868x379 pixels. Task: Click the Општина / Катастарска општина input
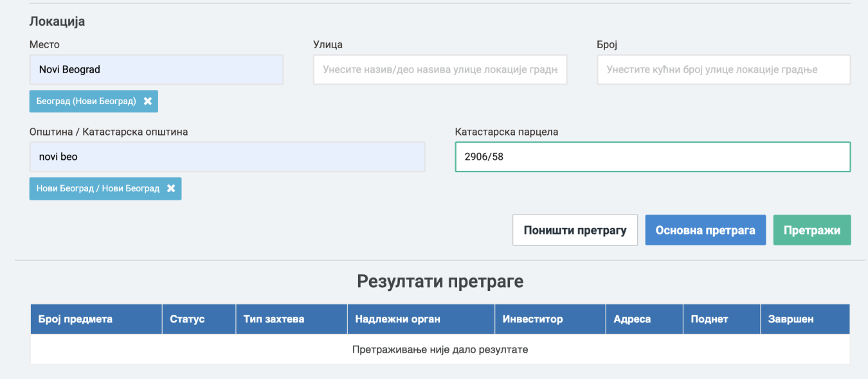227,157
